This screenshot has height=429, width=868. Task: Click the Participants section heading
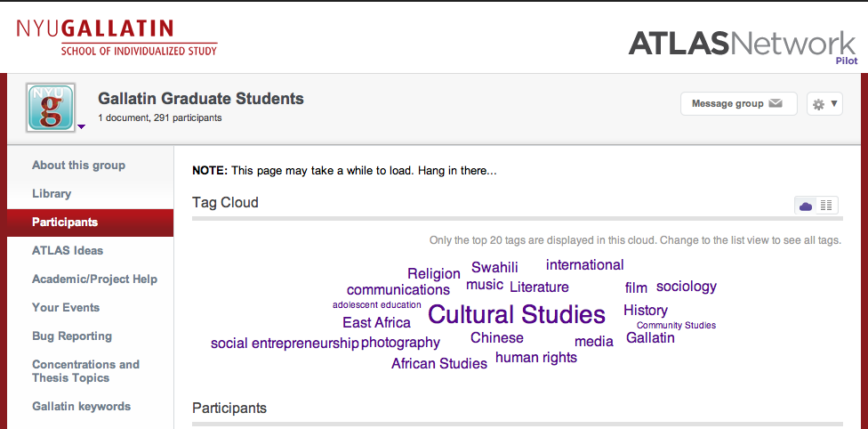(x=229, y=408)
